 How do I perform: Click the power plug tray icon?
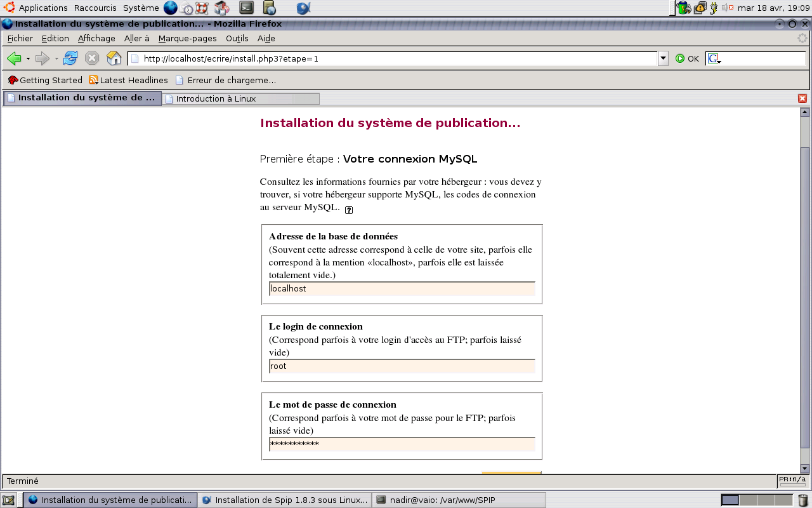coord(714,8)
